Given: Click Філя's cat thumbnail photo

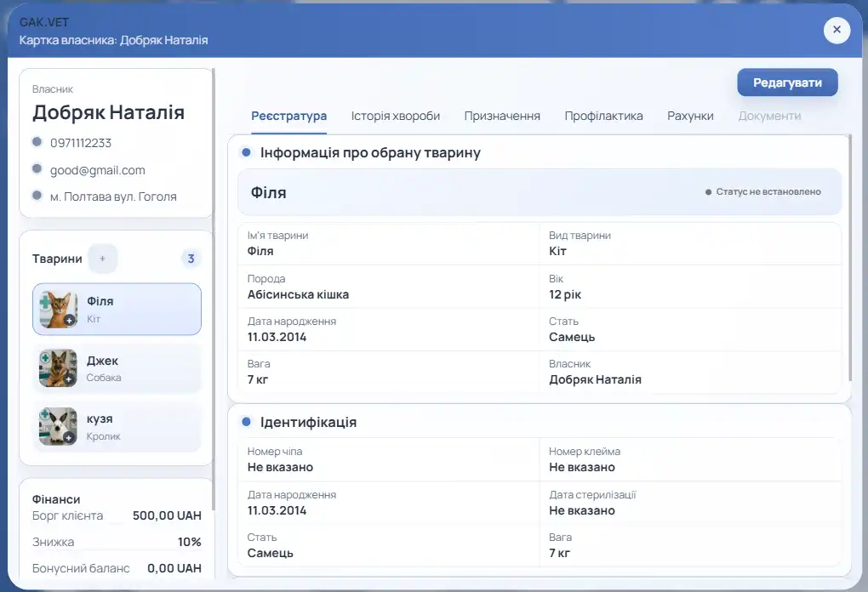Looking at the screenshot, I should click(x=58, y=310).
